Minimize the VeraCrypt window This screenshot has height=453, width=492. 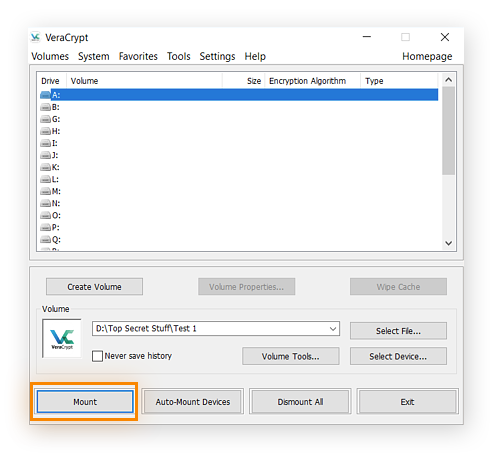pyautogui.click(x=367, y=37)
